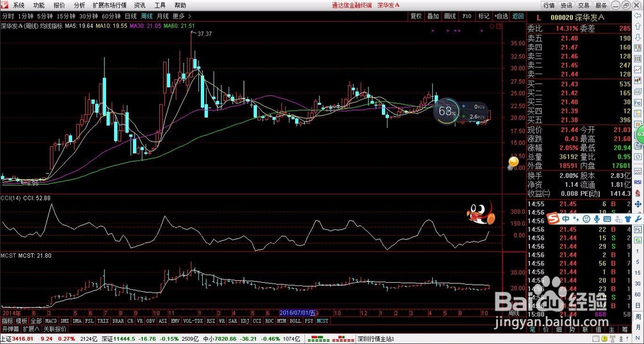Select the MCST indicator tab
The width and height of the screenshot is (644, 344).
pos(322,321)
